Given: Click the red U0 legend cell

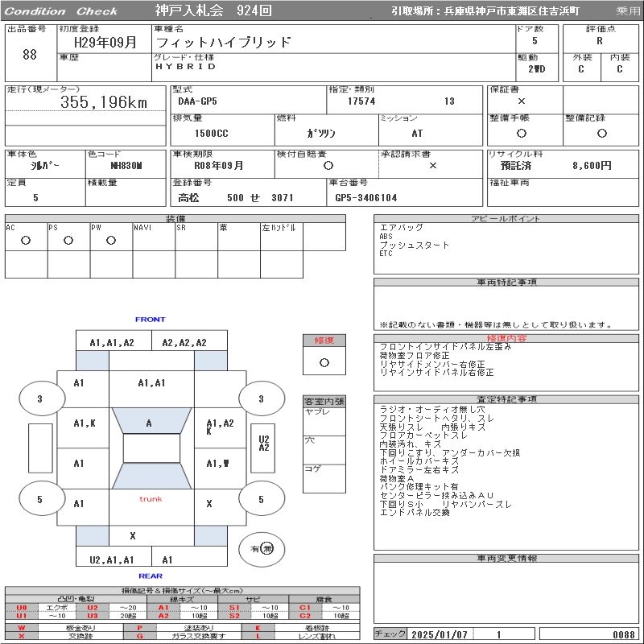Looking at the screenshot, I should 22,608.
